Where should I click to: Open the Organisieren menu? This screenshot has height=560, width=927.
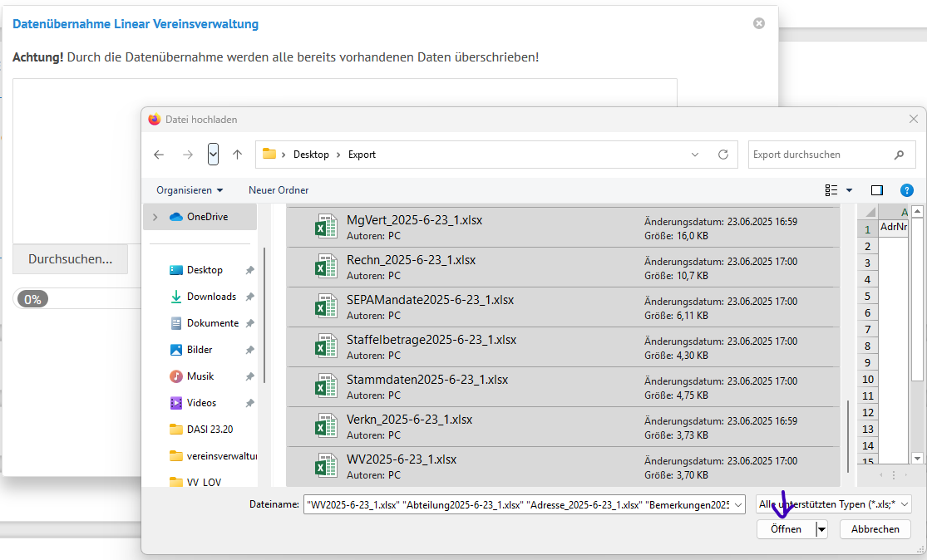point(190,190)
